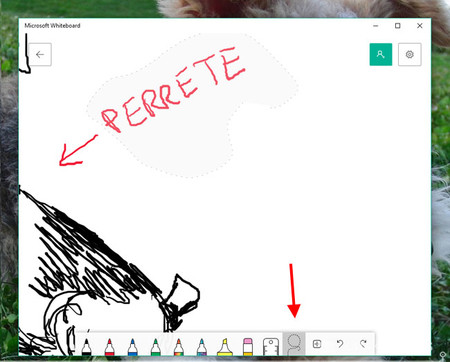Click the hand-drawn red arrow on canvas
The image size is (450, 362).
point(78,151)
